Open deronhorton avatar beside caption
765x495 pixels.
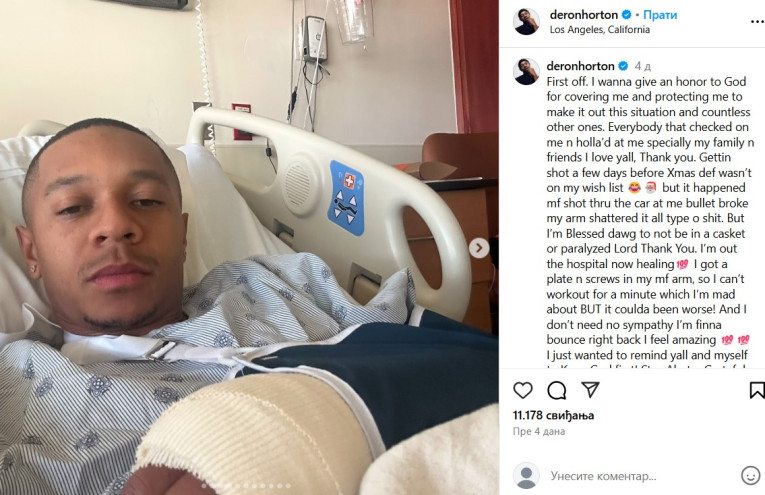tap(526, 72)
